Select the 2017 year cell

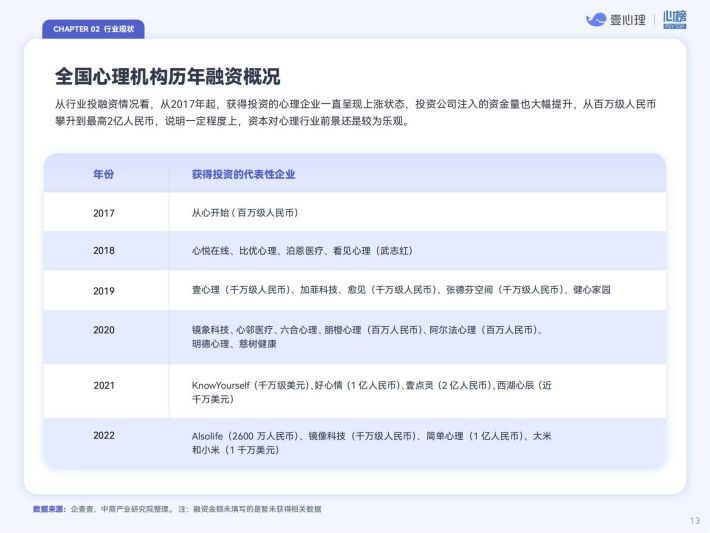(104, 213)
